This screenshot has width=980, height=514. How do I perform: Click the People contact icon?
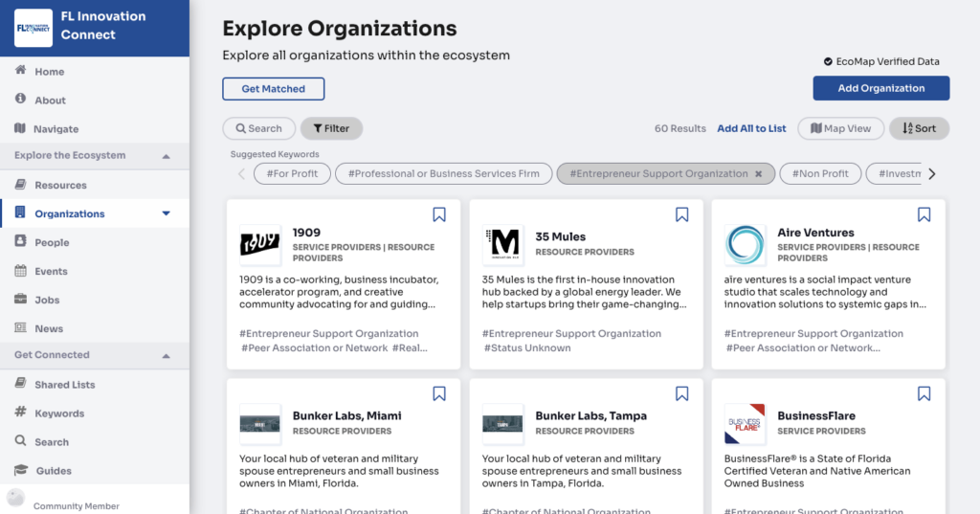(21, 241)
